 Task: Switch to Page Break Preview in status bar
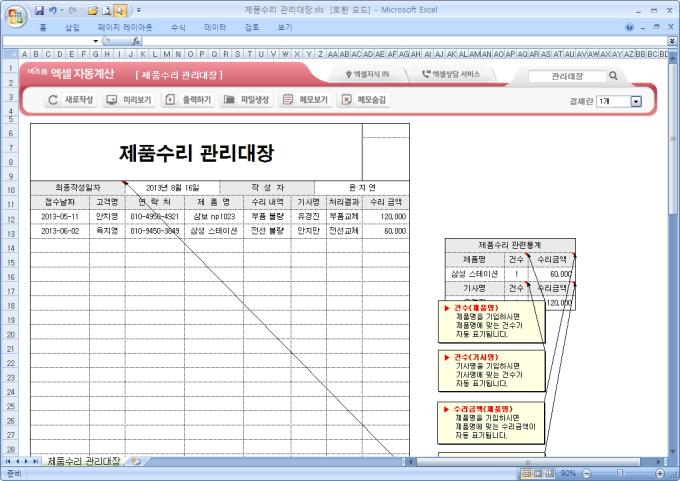(x=550, y=473)
